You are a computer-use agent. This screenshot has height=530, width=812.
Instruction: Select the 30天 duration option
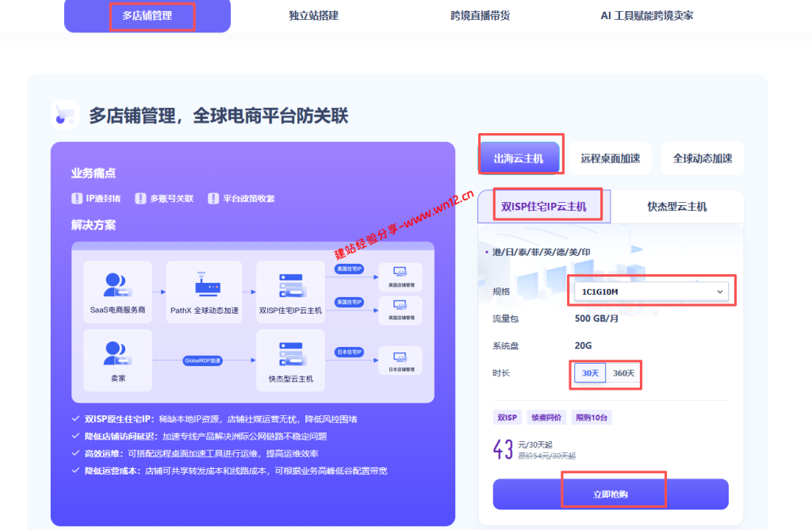point(590,373)
